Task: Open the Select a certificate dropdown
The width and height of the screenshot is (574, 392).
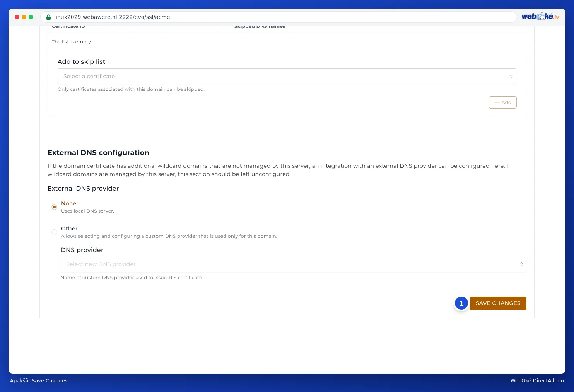Action: pos(287,76)
